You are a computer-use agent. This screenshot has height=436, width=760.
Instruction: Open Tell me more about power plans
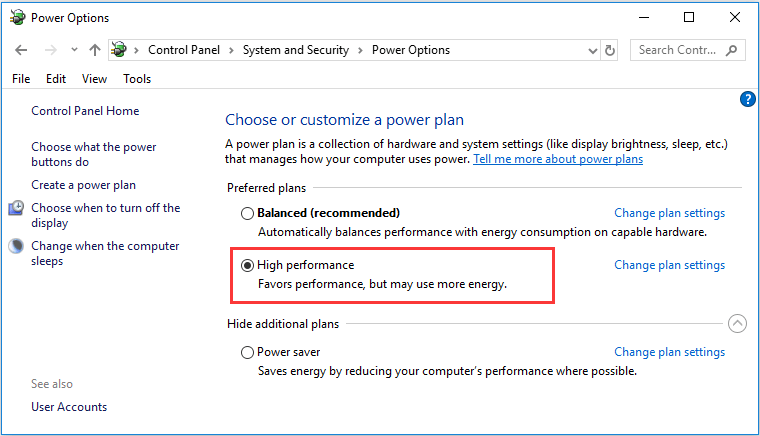click(558, 159)
